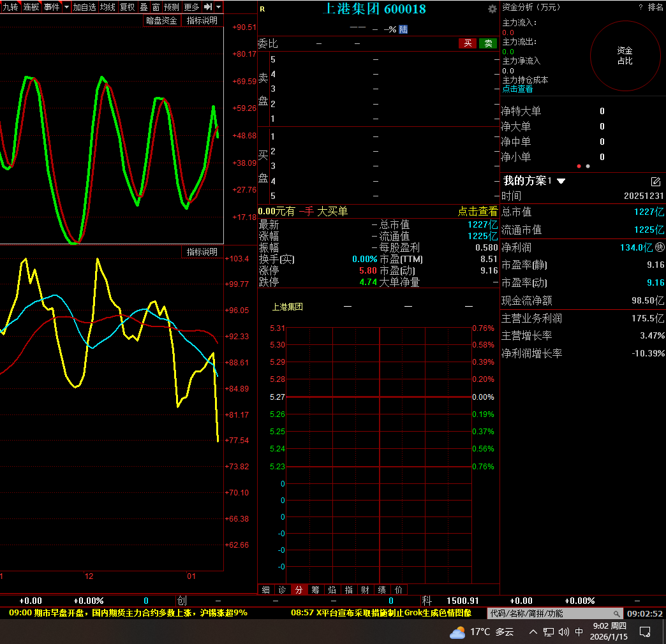Open the settings gear beside the stock title
The height and width of the screenshot is (644, 666).
tap(492, 9)
